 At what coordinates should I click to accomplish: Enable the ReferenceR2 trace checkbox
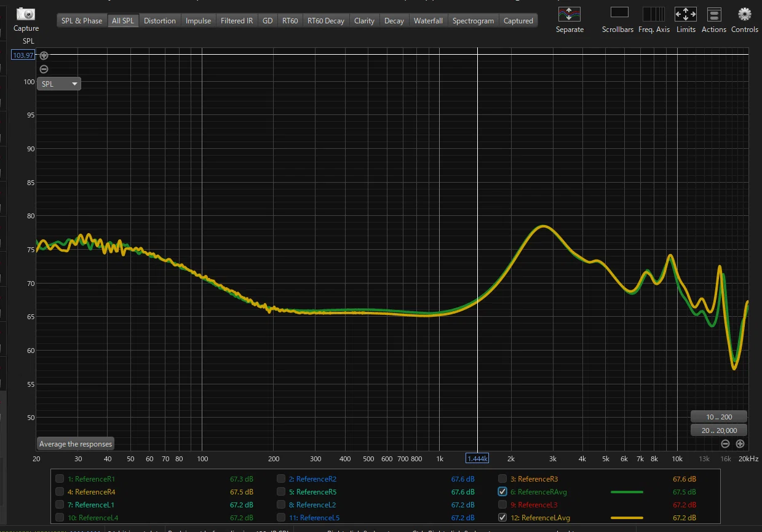point(281,478)
